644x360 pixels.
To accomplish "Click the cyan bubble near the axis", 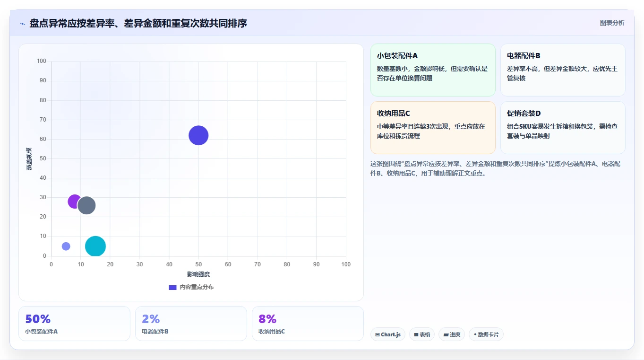I will pos(95,246).
